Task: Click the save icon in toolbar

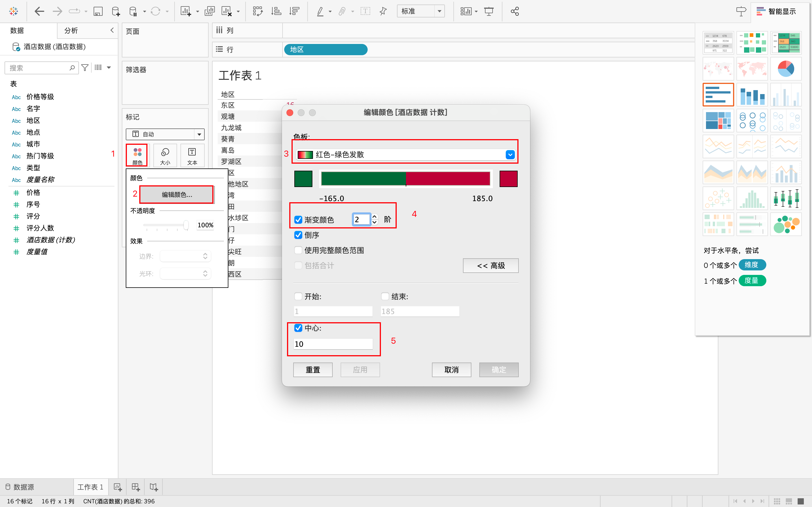Action: click(x=98, y=11)
